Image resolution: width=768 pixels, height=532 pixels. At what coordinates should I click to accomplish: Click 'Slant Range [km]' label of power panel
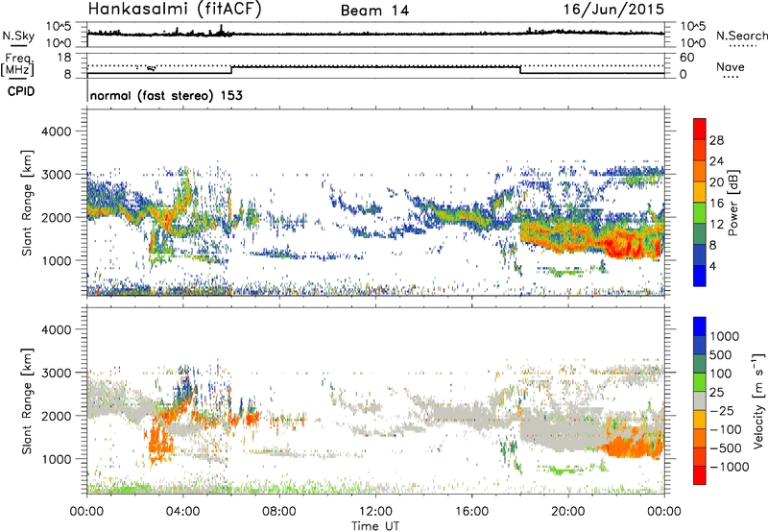tap(27, 203)
